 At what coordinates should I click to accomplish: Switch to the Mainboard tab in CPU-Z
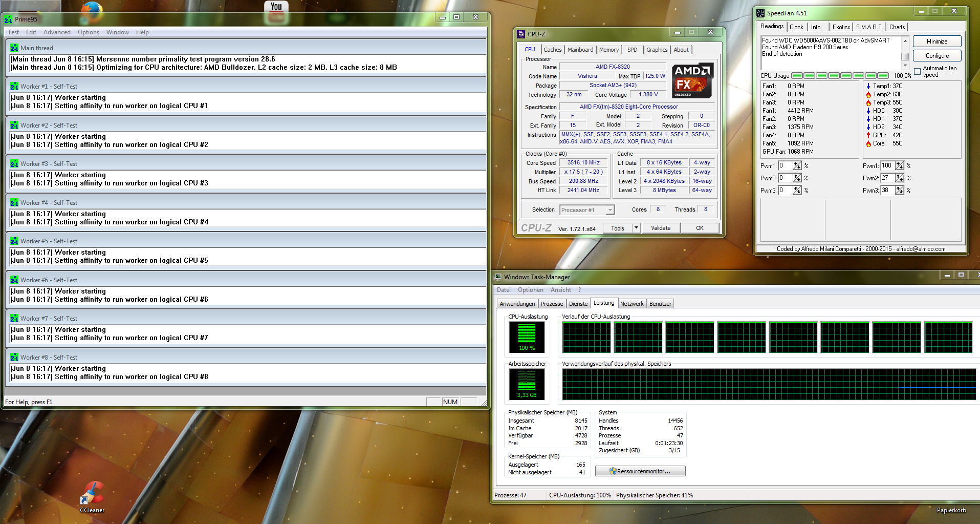click(x=580, y=50)
